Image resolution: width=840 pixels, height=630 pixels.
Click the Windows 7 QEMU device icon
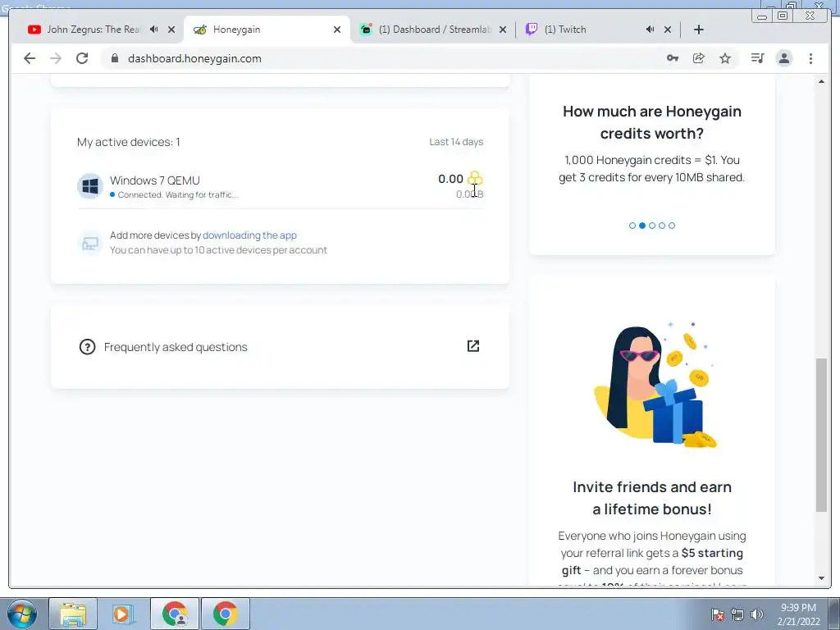90,186
